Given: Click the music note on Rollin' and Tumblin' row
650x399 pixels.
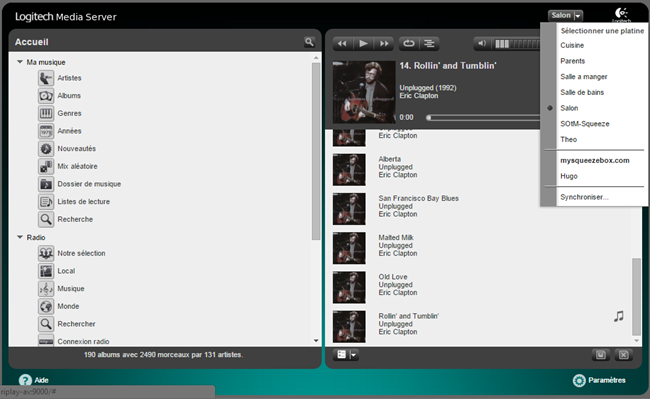Looking at the screenshot, I should tap(618, 317).
